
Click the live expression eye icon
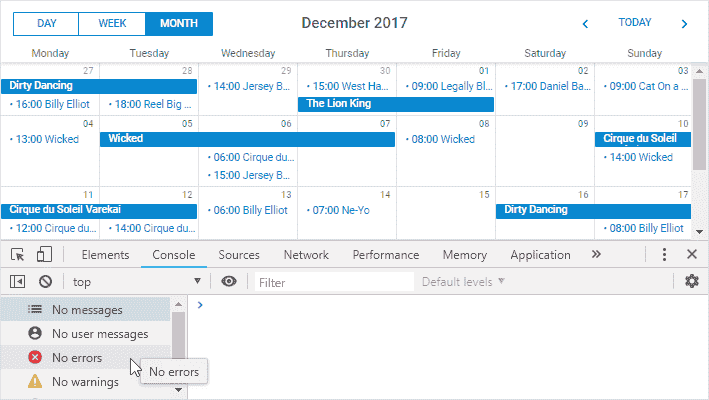(229, 282)
